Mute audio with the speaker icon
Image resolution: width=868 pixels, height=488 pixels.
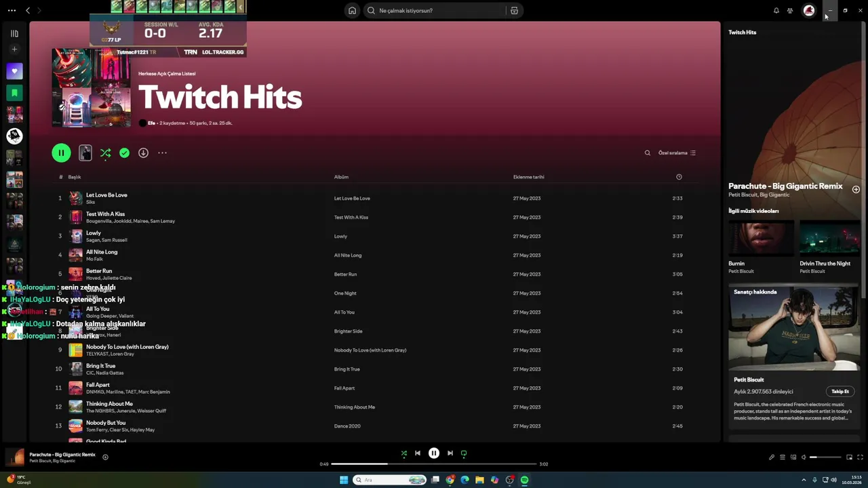pos(804,457)
